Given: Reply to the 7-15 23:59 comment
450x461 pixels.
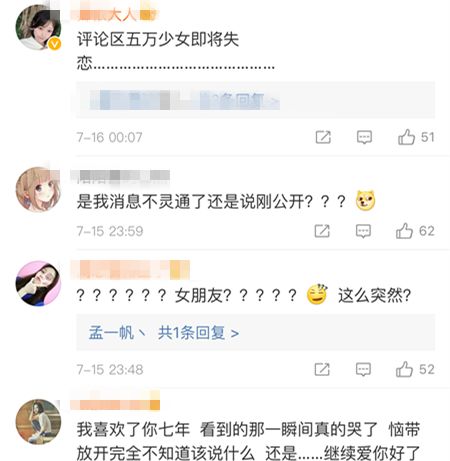Looking at the screenshot, I should click(363, 231).
